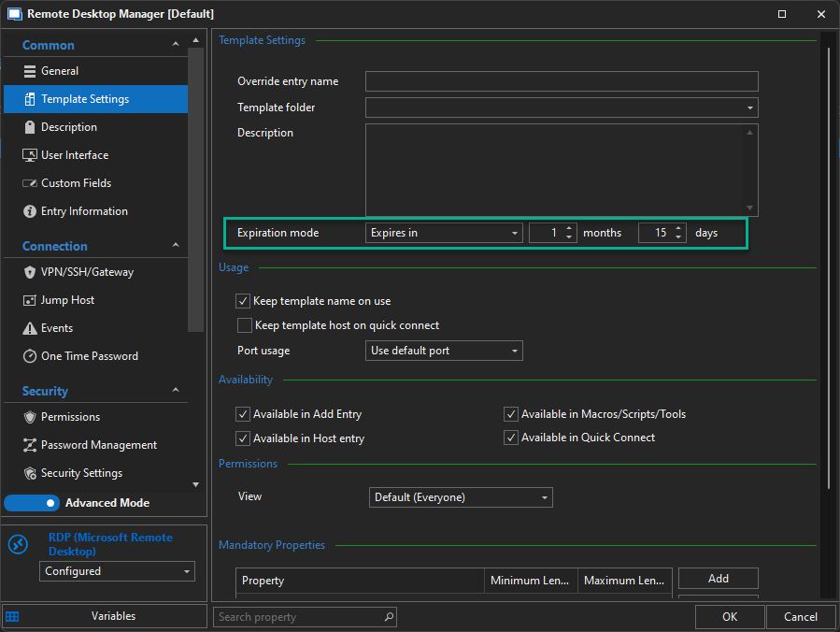The image size is (840, 632).
Task: Click the Events warning triangle icon
Action: (x=30, y=328)
